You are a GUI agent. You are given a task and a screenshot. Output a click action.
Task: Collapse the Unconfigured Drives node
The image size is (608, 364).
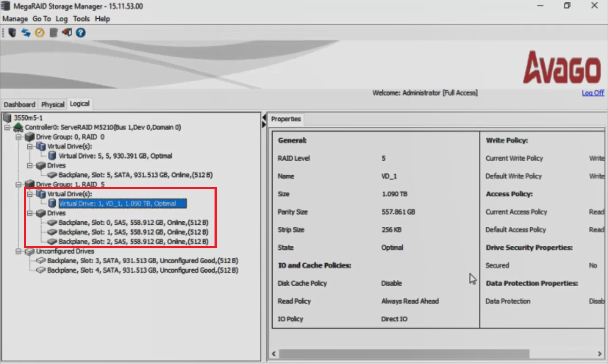18,252
